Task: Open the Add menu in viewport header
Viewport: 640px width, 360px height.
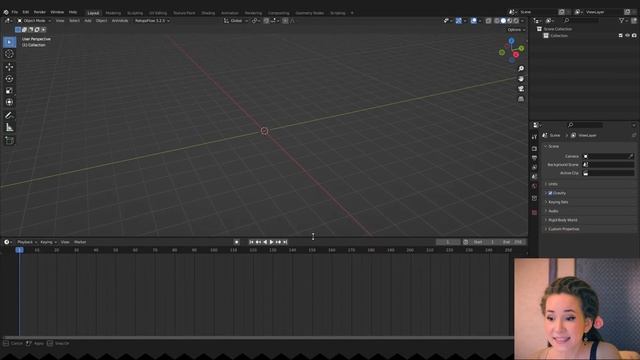Action: pyautogui.click(x=88, y=20)
